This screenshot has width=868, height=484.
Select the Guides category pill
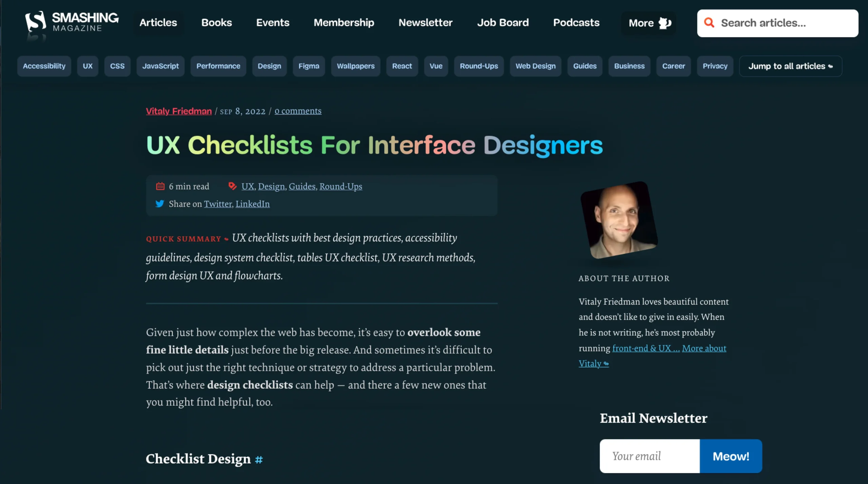[x=585, y=66]
